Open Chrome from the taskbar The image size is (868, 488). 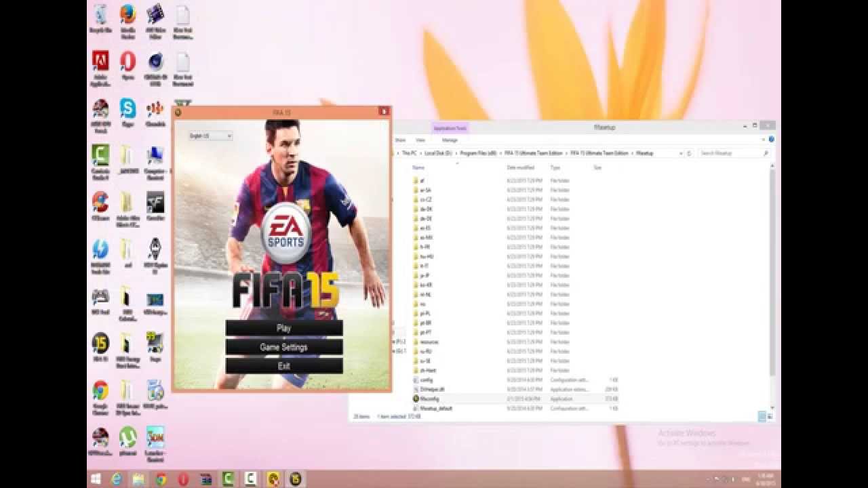click(x=161, y=479)
